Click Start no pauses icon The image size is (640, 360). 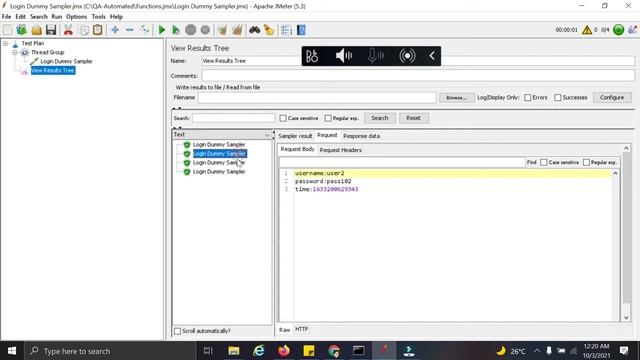coord(176,30)
